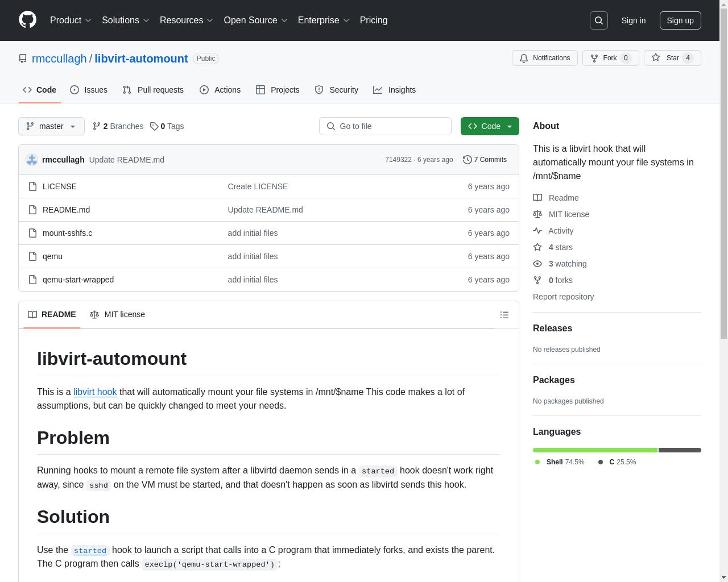Image resolution: width=728 pixels, height=582 pixels.
Task: Click the README.md file icon
Action: 32,210
